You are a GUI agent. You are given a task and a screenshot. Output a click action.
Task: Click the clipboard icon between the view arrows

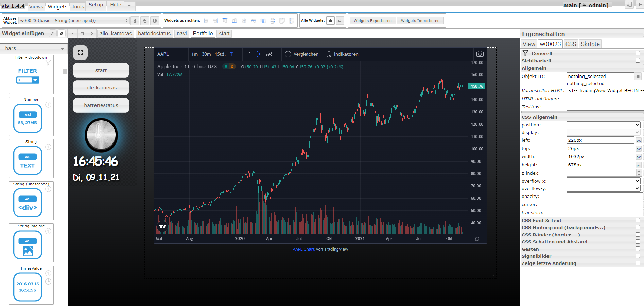(82, 34)
